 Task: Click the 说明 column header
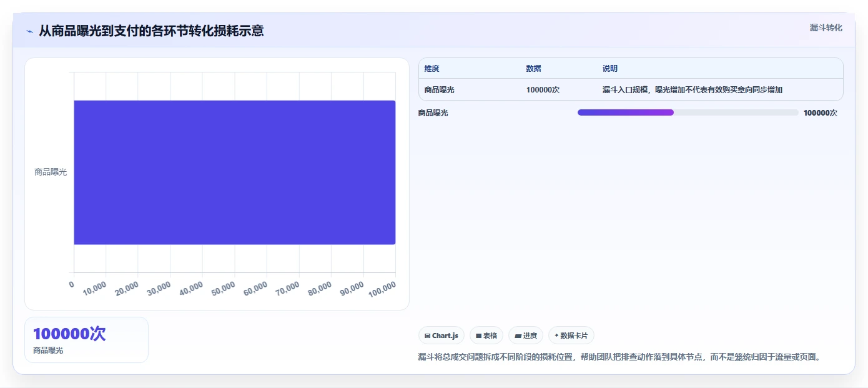pos(609,69)
